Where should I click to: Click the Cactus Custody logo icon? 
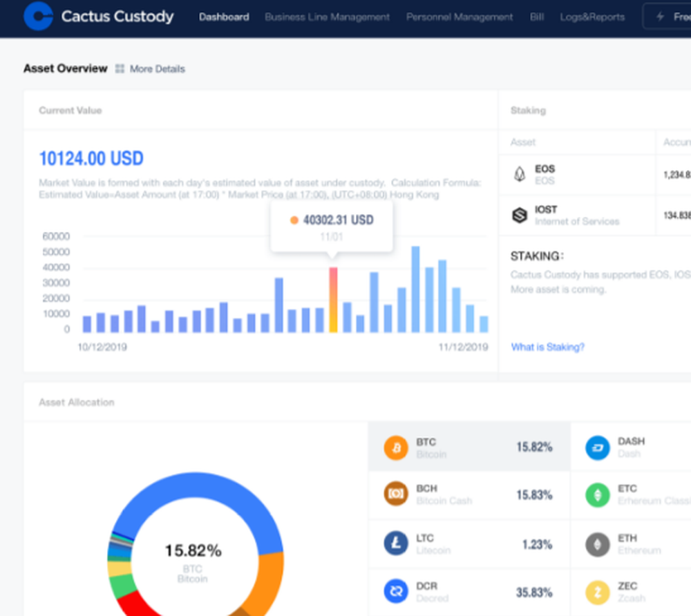point(38,17)
